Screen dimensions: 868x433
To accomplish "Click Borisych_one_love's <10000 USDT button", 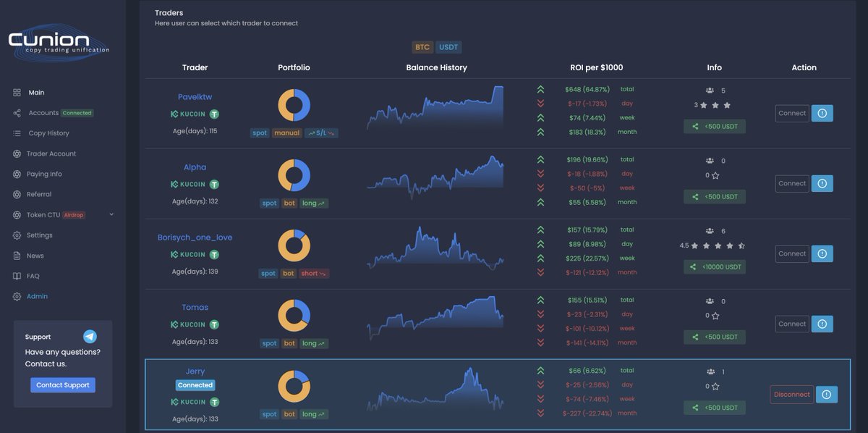I will (715, 266).
